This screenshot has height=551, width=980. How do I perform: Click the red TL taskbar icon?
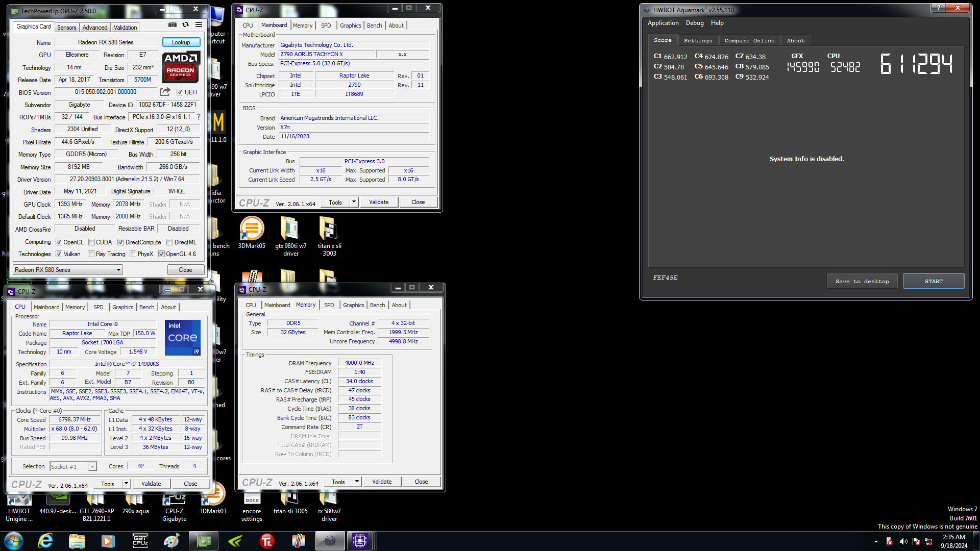point(267,541)
